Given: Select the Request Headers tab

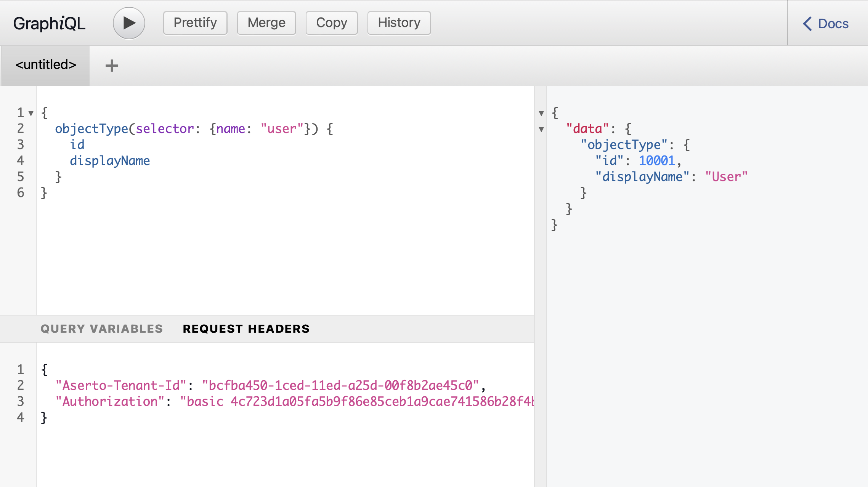Looking at the screenshot, I should [246, 328].
